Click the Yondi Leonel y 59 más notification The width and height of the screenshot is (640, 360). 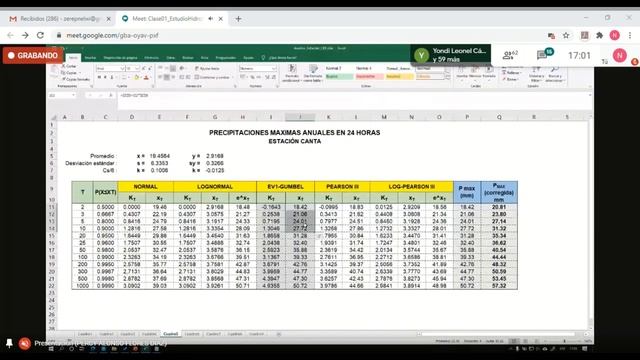451,55
